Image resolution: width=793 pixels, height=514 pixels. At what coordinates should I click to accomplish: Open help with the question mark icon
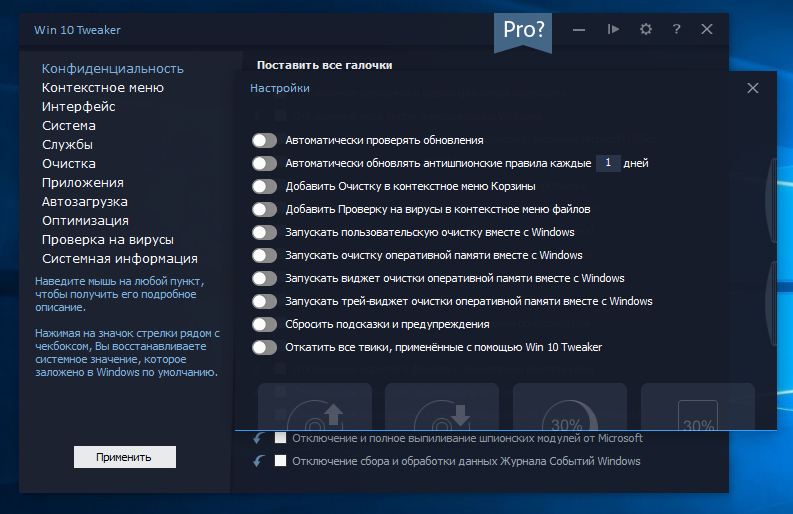tap(677, 29)
